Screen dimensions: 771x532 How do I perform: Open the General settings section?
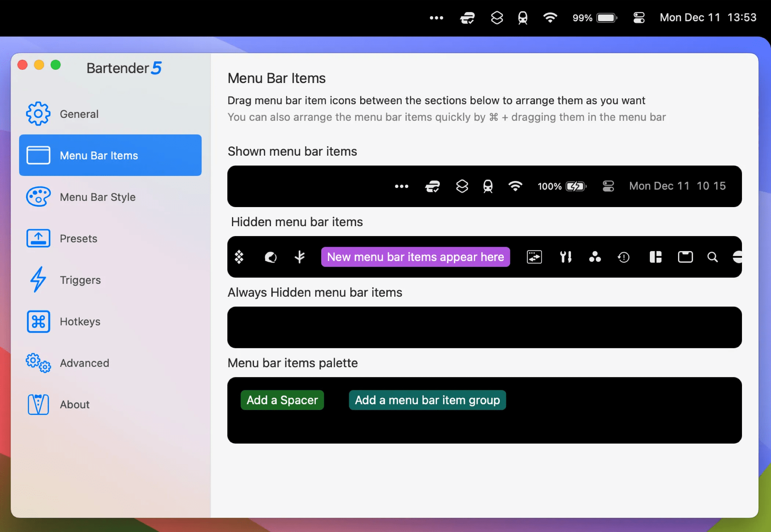[x=79, y=114]
